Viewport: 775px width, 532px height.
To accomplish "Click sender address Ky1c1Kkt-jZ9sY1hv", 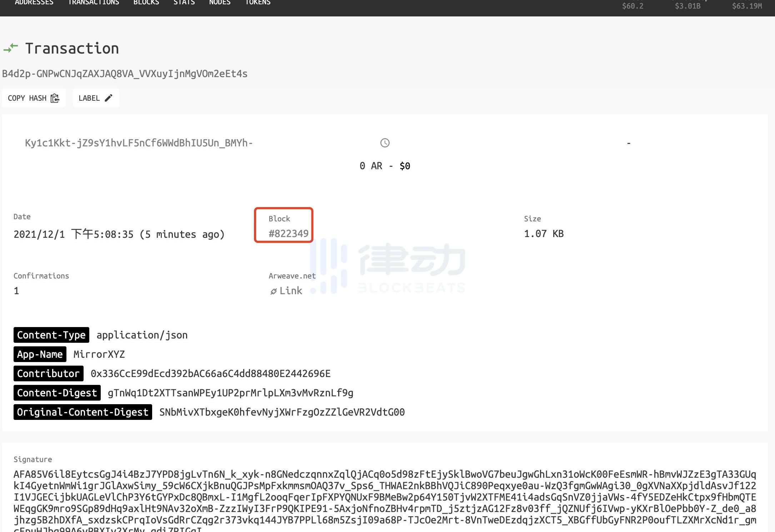I will (139, 143).
